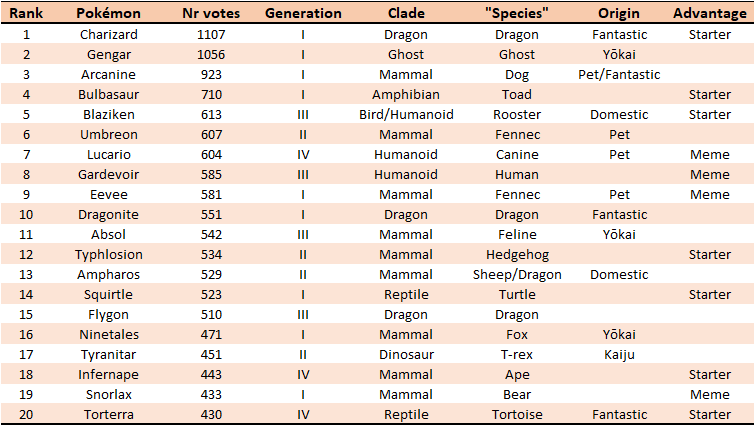Screen dimensions: 754x425
Task: Select the Bird/Humanoid clade cell
Action: (x=406, y=114)
